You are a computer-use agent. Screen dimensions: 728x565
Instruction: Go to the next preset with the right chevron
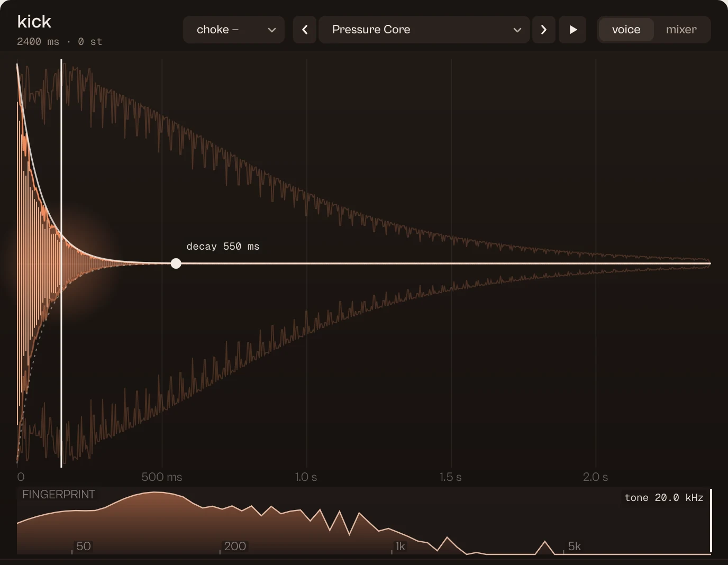click(544, 30)
